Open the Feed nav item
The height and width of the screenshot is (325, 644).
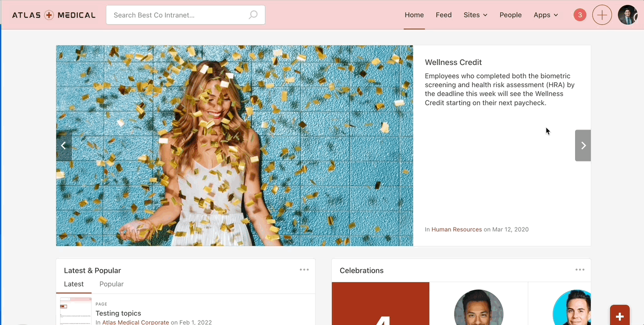[444, 15]
